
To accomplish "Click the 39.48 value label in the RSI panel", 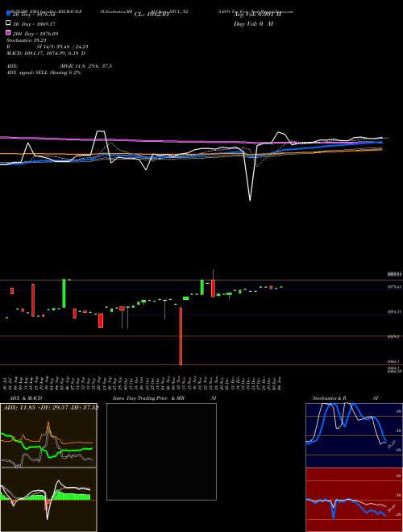I will pos(392,509).
